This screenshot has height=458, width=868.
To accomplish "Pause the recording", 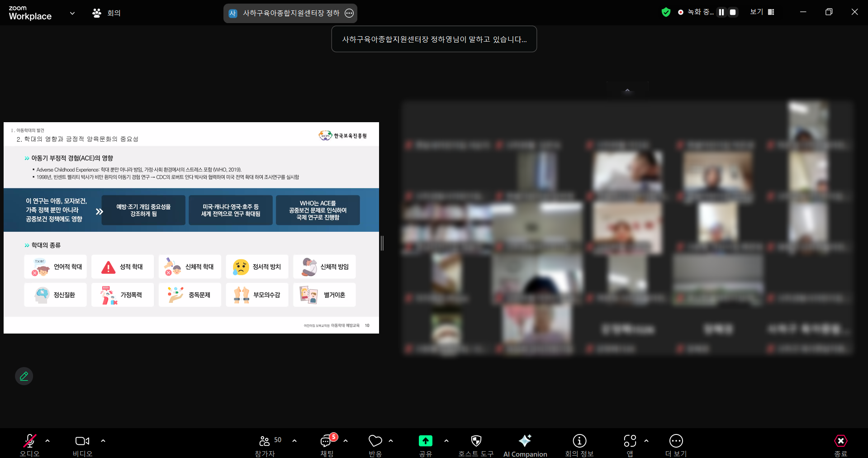I will pos(721,12).
